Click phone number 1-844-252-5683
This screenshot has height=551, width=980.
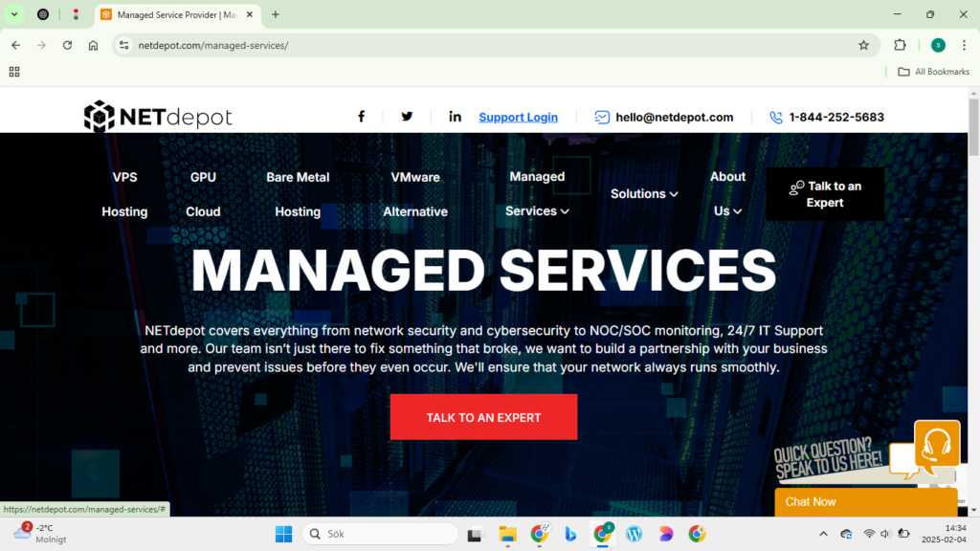(x=836, y=117)
